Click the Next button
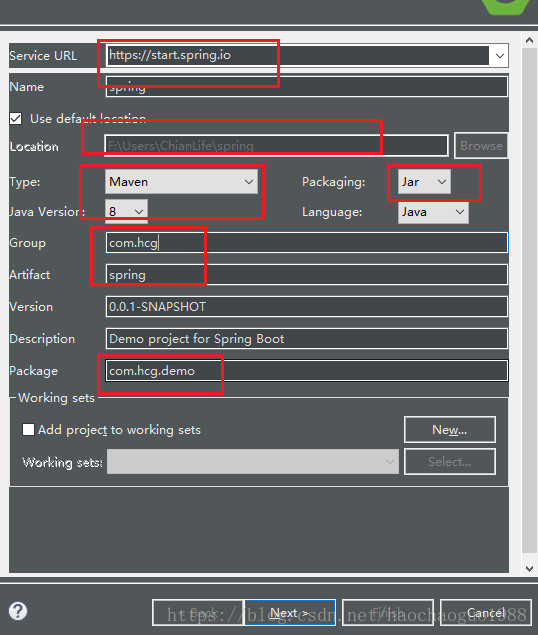 (x=290, y=613)
